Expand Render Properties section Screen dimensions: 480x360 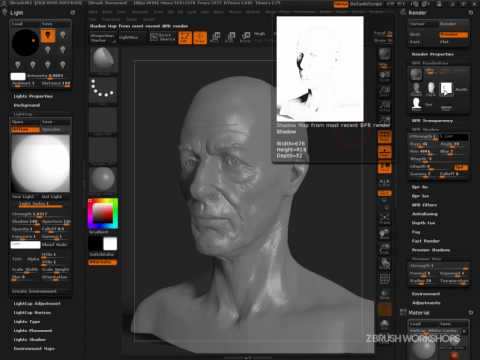pos(433,54)
